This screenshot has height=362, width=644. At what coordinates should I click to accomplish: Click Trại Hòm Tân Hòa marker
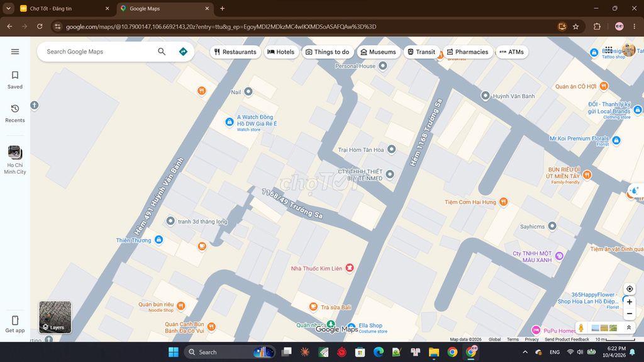pos(391,149)
